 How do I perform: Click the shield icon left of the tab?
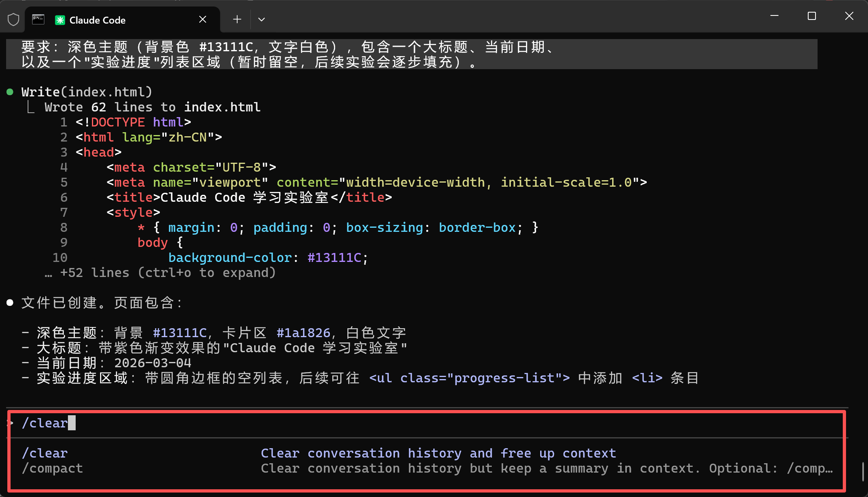13,20
